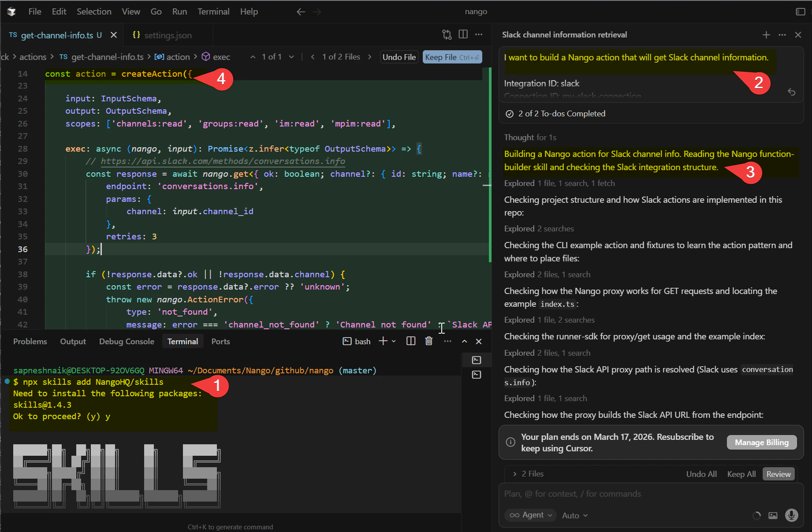
Task: Open the Edit menu
Action: coord(59,11)
